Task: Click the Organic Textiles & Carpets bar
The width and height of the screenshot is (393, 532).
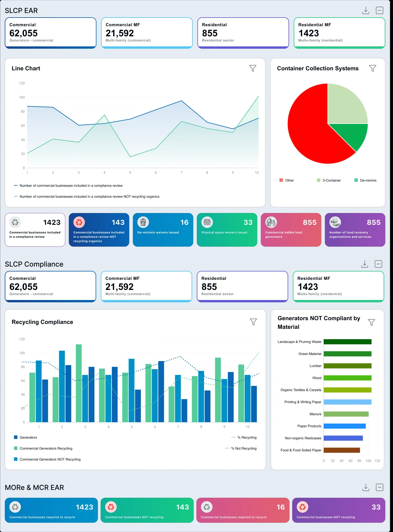Action: [x=347, y=390]
